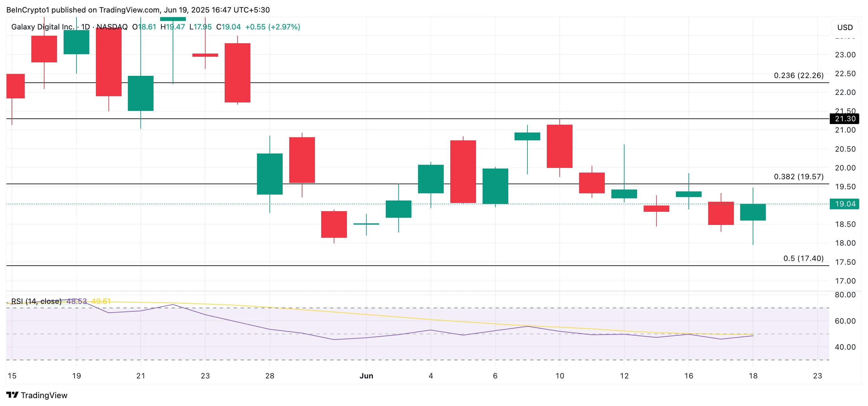Select the 28 date axis marker
This screenshot has height=406, width=868.
(x=269, y=376)
